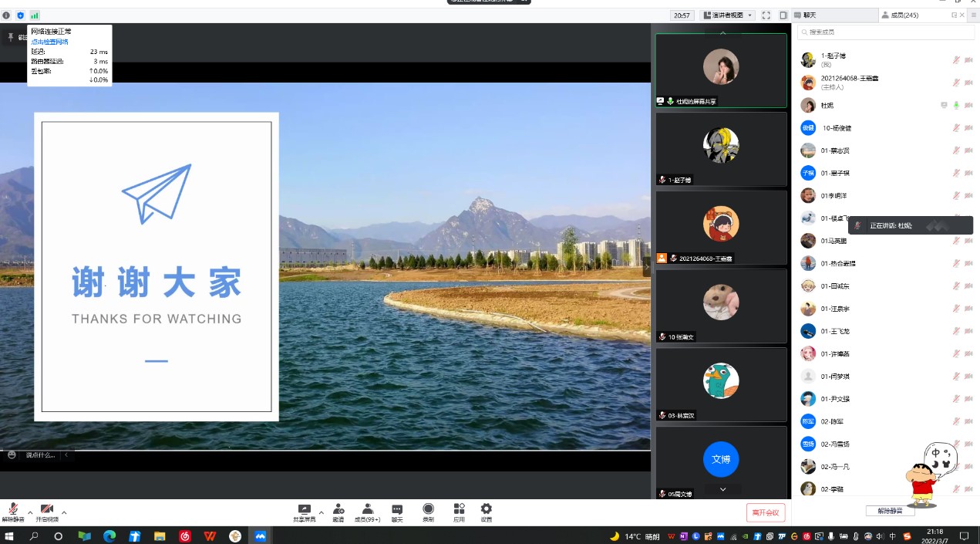Click the green network signal status icon
This screenshot has height=544, width=980.
[34, 15]
